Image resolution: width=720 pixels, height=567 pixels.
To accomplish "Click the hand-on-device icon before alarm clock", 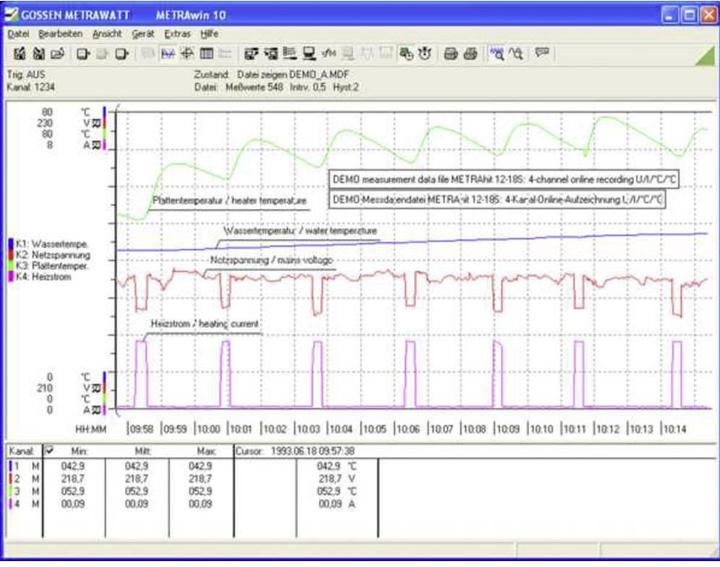I will click(x=406, y=54).
